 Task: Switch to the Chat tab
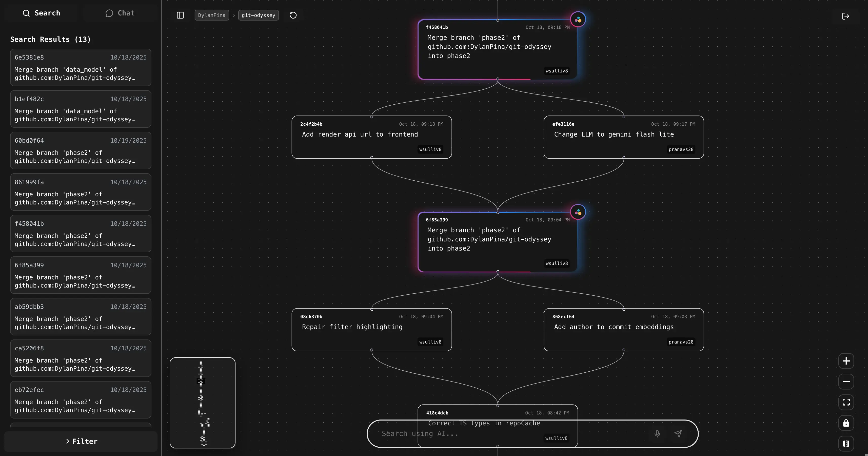click(x=120, y=13)
